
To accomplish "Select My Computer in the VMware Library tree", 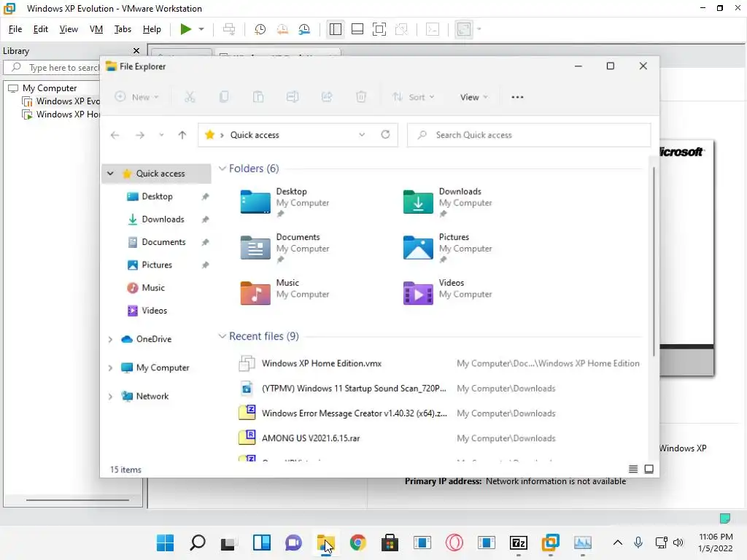I will click(x=50, y=88).
